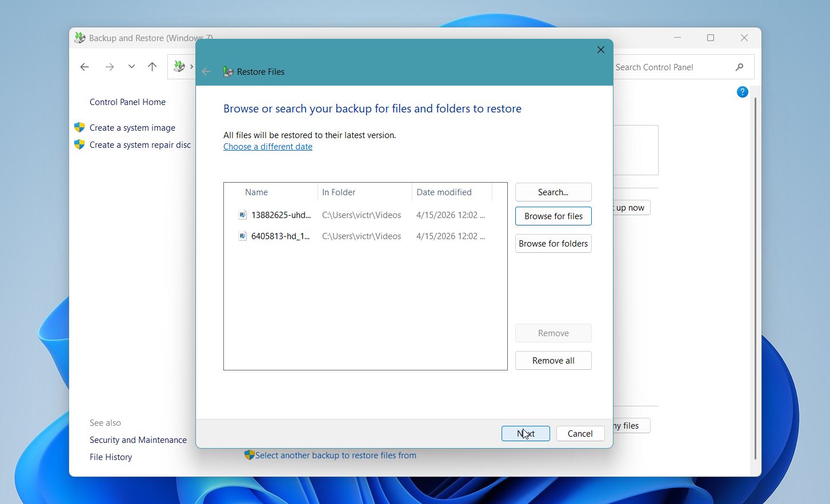
Task: Click the search magnifier icon
Action: 740,67
